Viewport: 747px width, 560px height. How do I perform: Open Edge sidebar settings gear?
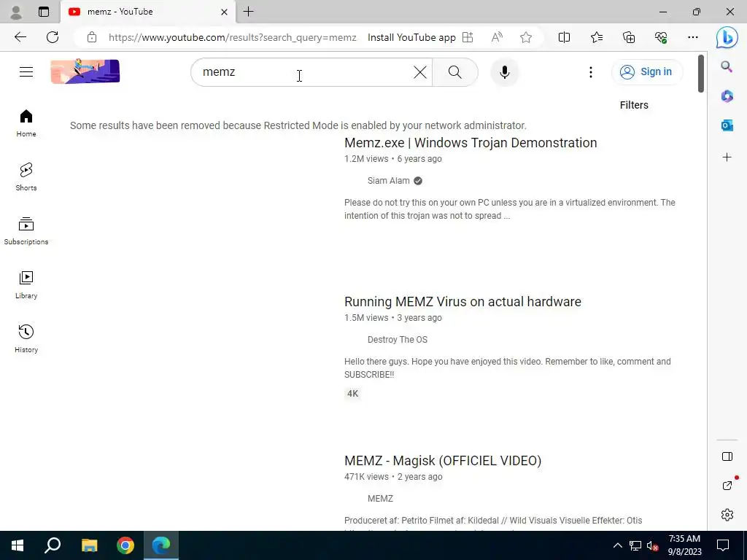pyautogui.click(x=727, y=515)
